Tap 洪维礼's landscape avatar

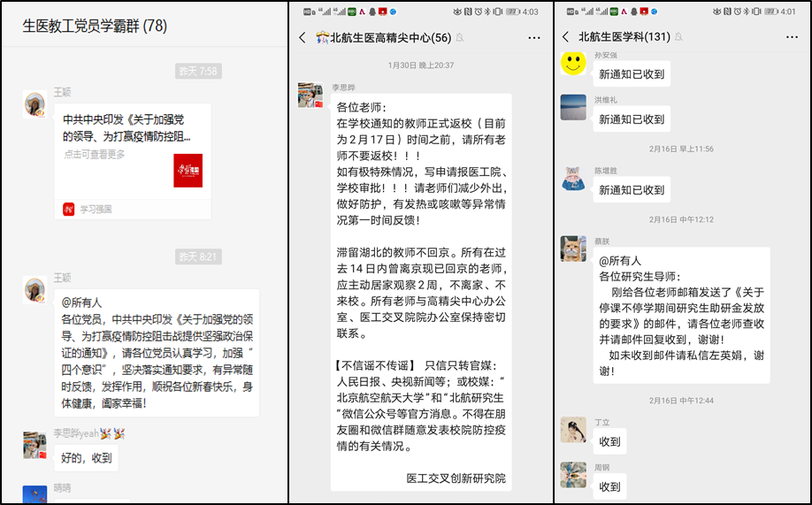tap(573, 107)
